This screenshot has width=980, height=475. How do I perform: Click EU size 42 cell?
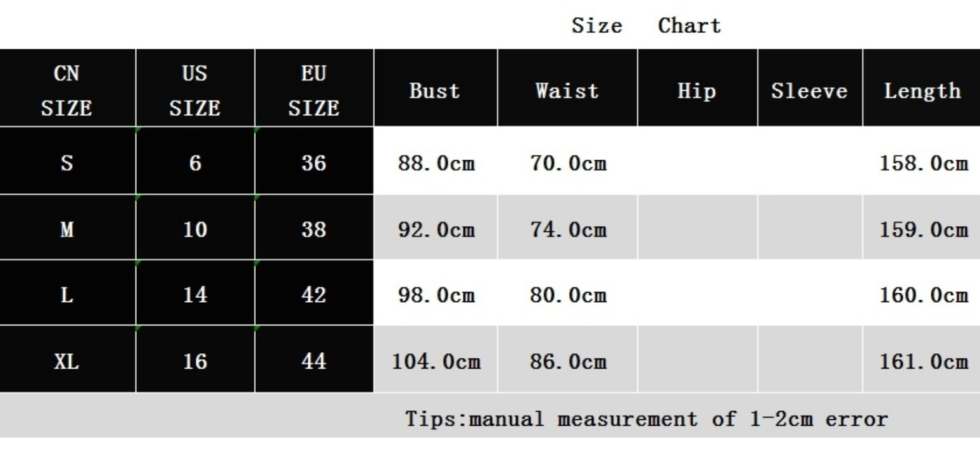[314, 295]
